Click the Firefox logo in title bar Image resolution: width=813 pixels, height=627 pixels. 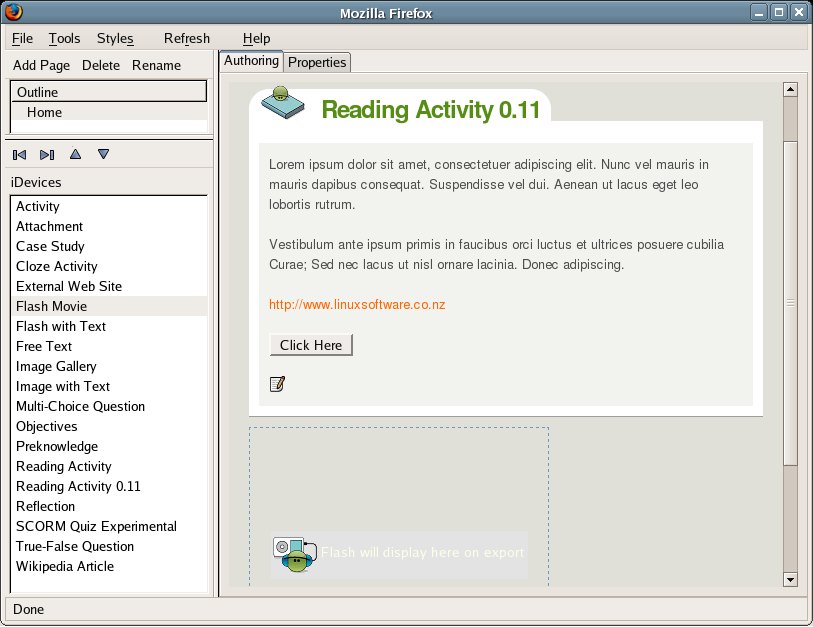click(13, 11)
